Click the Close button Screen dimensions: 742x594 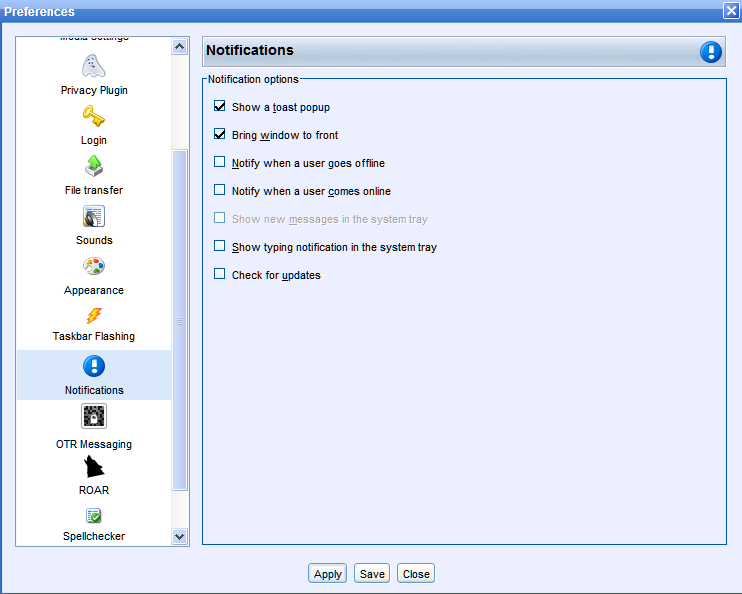click(x=416, y=574)
